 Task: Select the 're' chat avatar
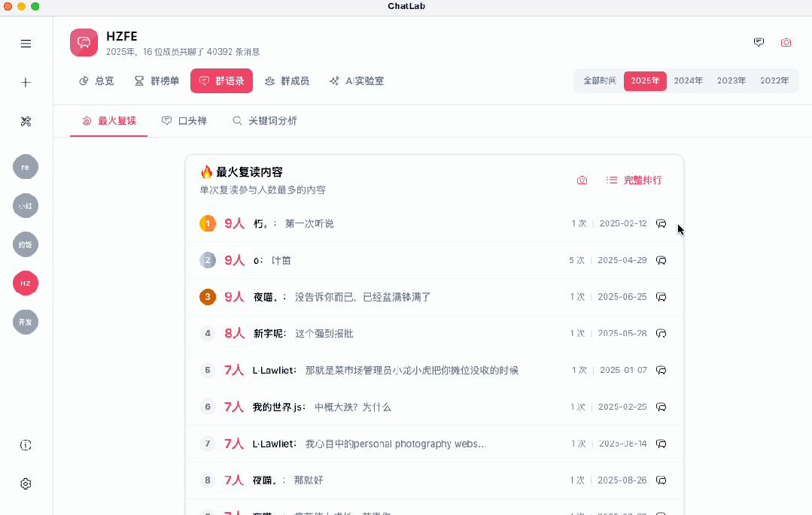(26, 167)
